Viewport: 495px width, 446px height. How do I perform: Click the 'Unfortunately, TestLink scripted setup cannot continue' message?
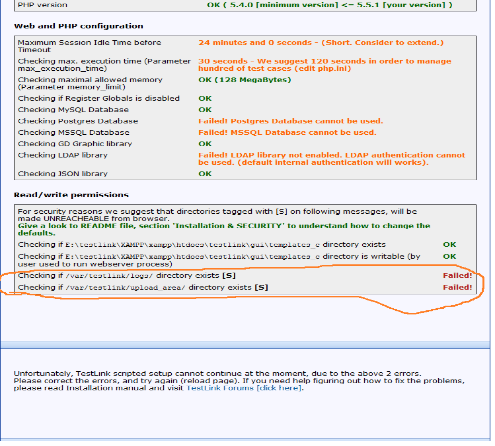(x=217, y=373)
